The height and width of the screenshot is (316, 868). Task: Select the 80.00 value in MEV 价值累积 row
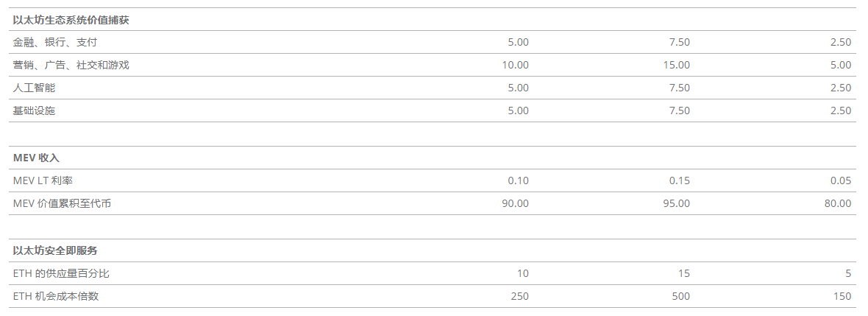coord(838,203)
